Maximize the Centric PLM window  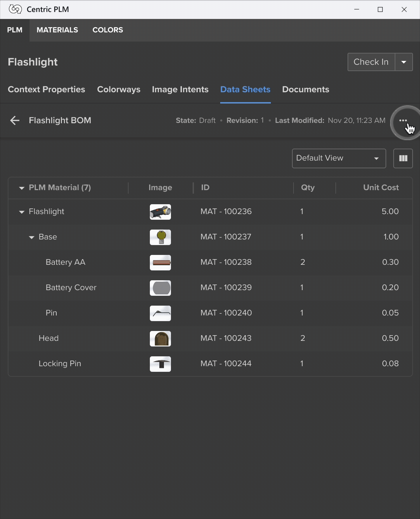click(380, 10)
